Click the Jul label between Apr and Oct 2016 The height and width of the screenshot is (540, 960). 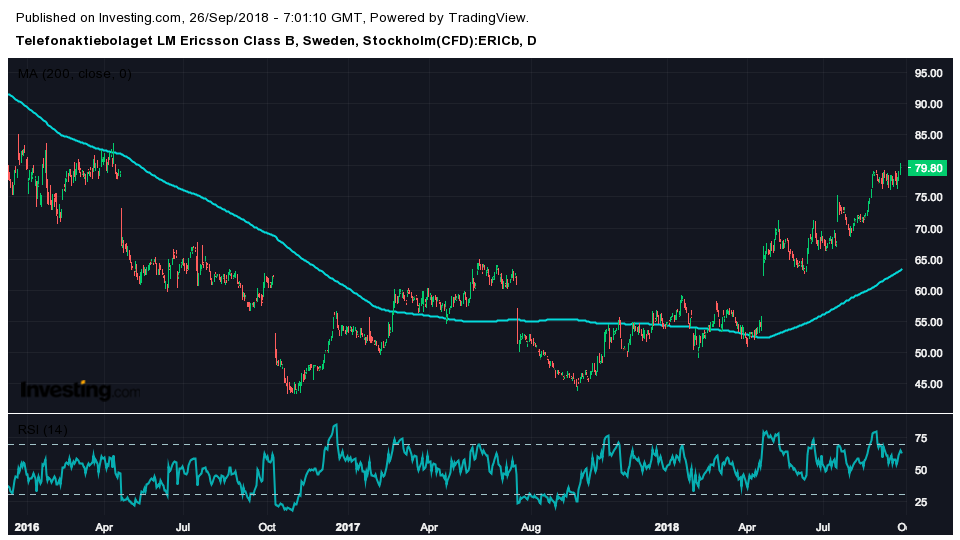(x=182, y=527)
